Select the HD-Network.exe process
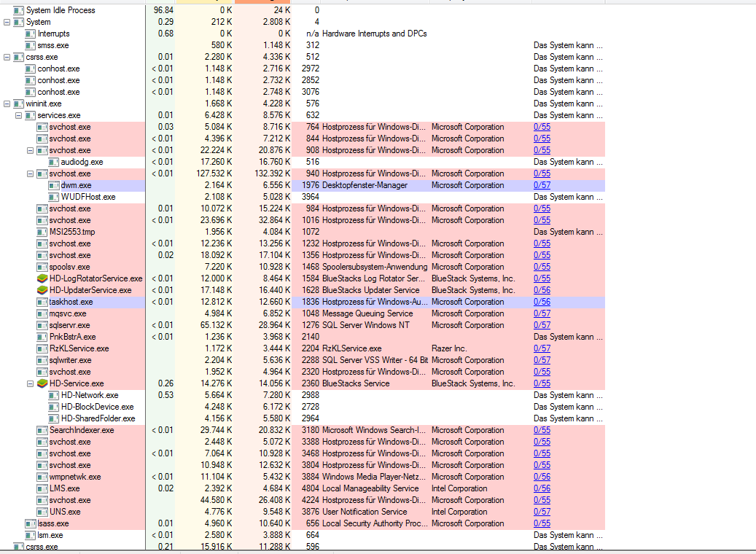Image resolution: width=756 pixels, height=554 pixels. [x=89, y=395]
